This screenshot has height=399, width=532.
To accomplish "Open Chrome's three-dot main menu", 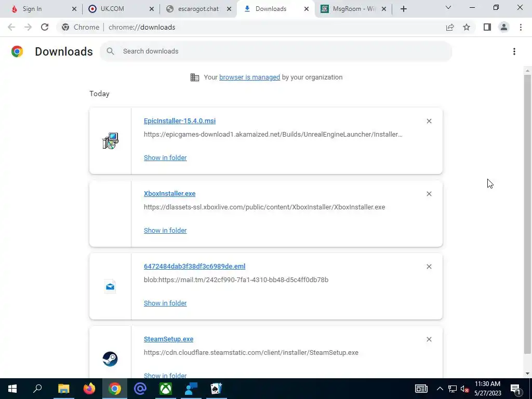I will 521,27.
